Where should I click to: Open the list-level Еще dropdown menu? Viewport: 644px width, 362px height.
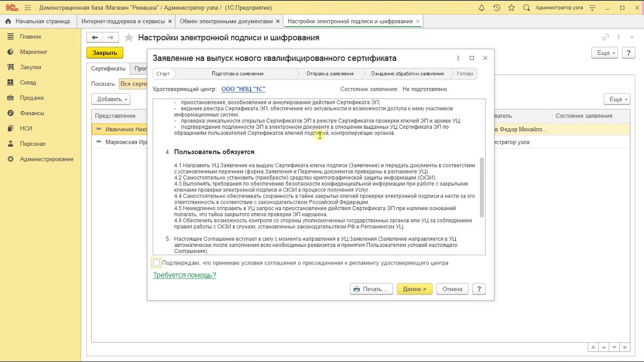pyautogui.click(x=617, y=99)
